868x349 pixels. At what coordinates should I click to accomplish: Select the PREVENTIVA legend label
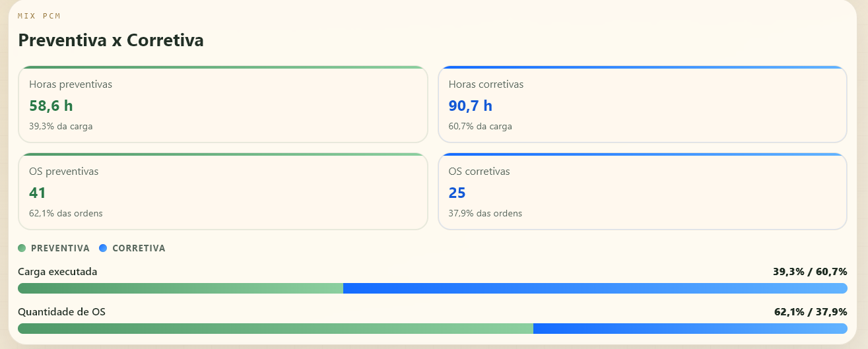(60, 248)
